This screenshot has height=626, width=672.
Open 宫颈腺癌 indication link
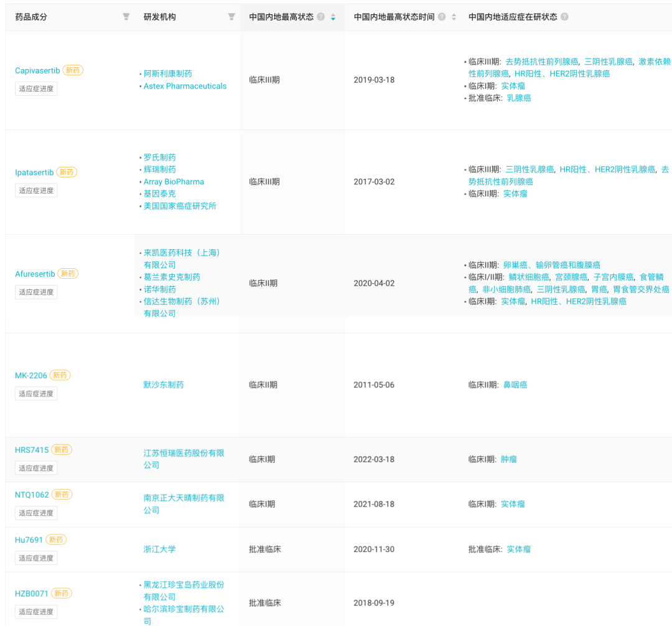pos(571,278)
